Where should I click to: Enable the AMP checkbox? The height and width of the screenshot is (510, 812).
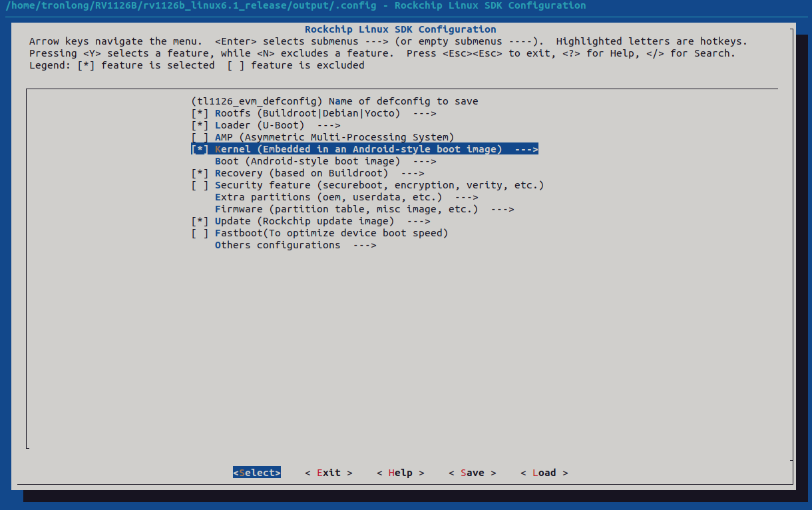coord(200,137)
